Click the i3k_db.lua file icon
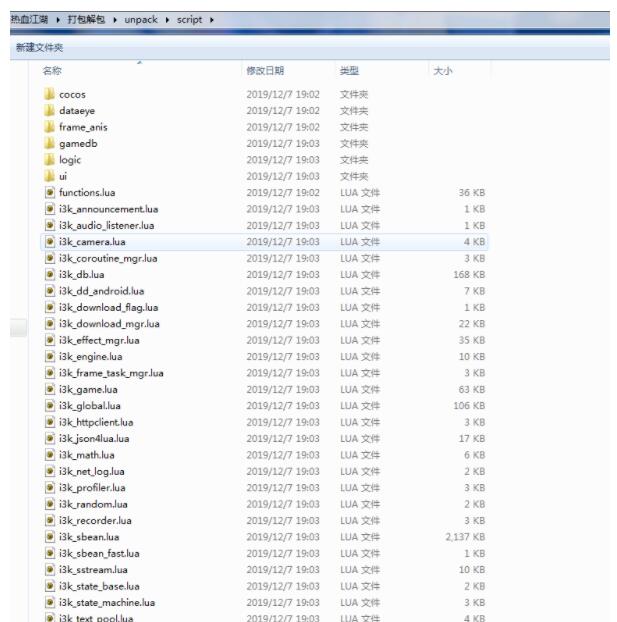 pos(49,274)
